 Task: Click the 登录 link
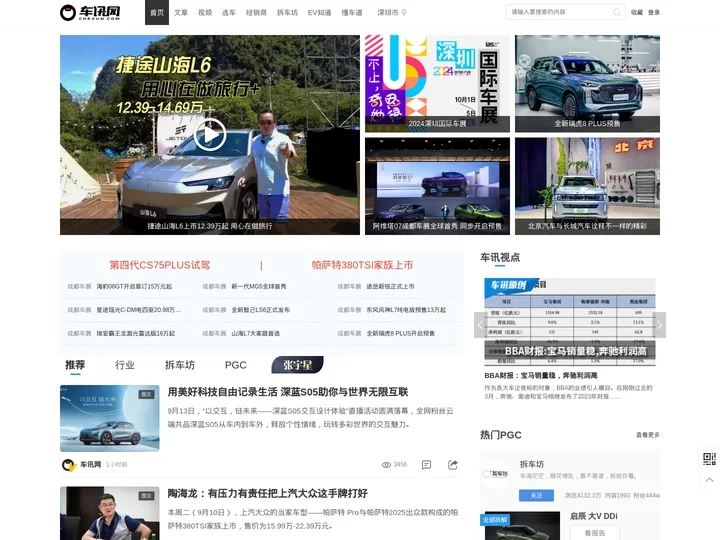pos(654,12)
